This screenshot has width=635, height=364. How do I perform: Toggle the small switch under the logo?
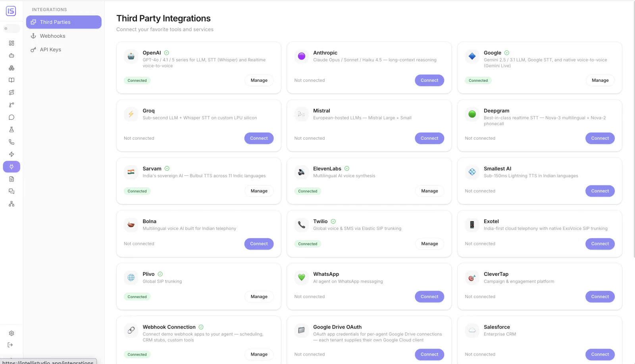[x=11, y=29]
